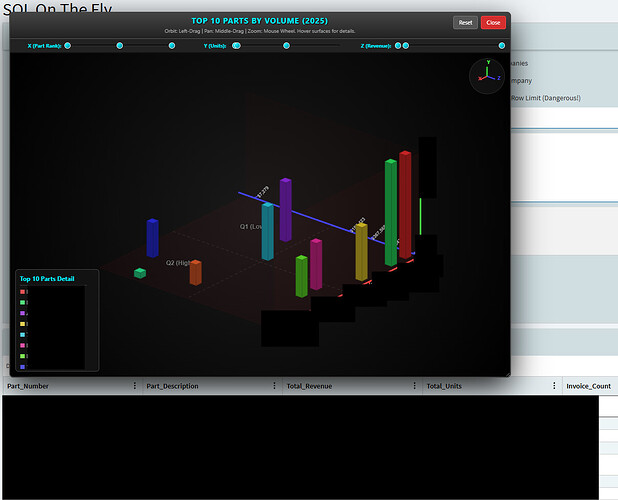Click the Top 10 Parts Detail heading
The width and height of the screenshot is (618, 500).
(47, 279)
